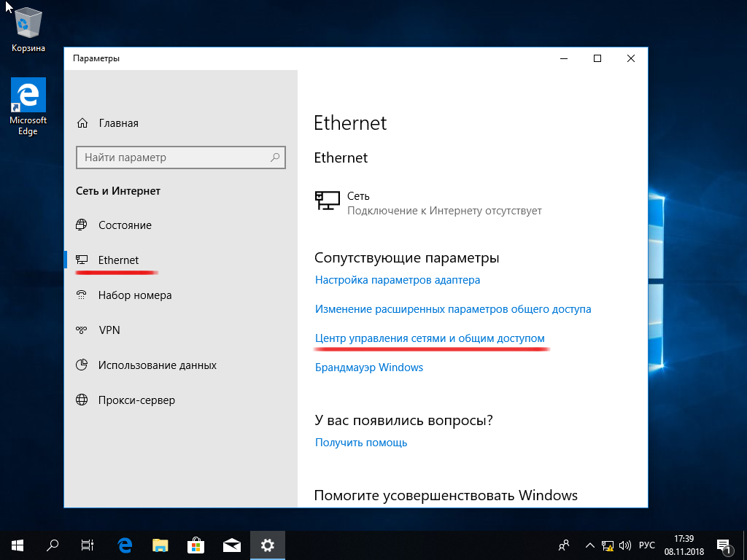Click the Найти параметр search field
The height and width of the screenshot is (560, 747).
coord(181,157)
